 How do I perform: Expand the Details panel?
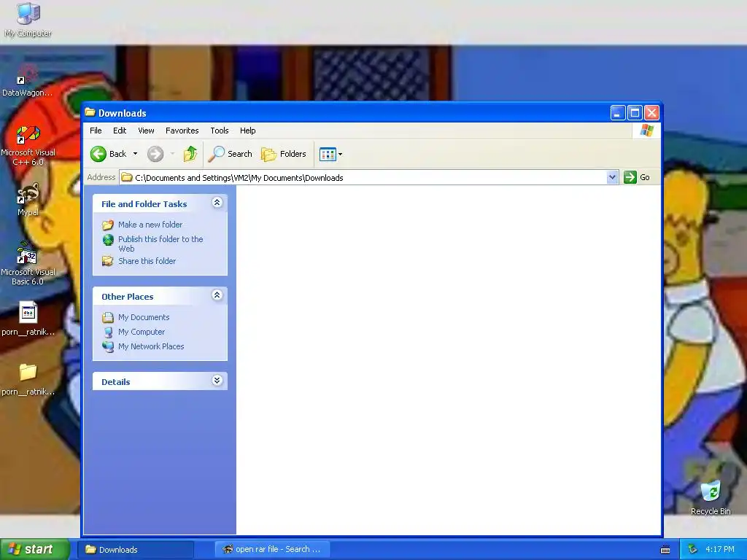(217, 381)
